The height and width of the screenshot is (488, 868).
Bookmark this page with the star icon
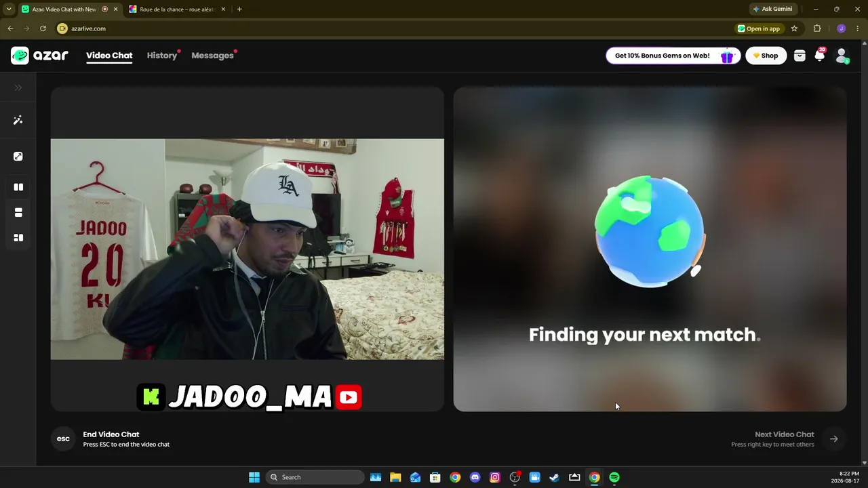[794, 28]
